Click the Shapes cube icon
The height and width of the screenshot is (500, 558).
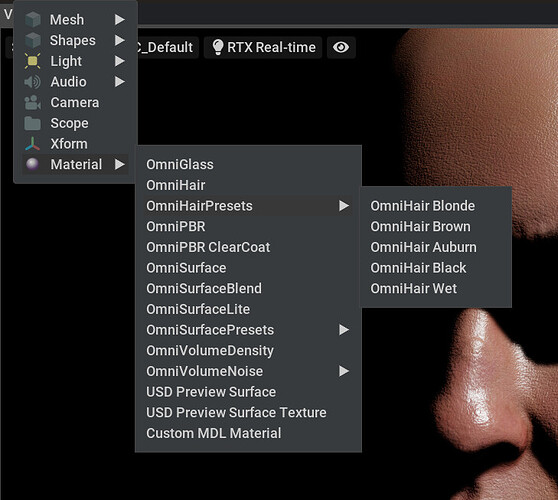(33, 40)
